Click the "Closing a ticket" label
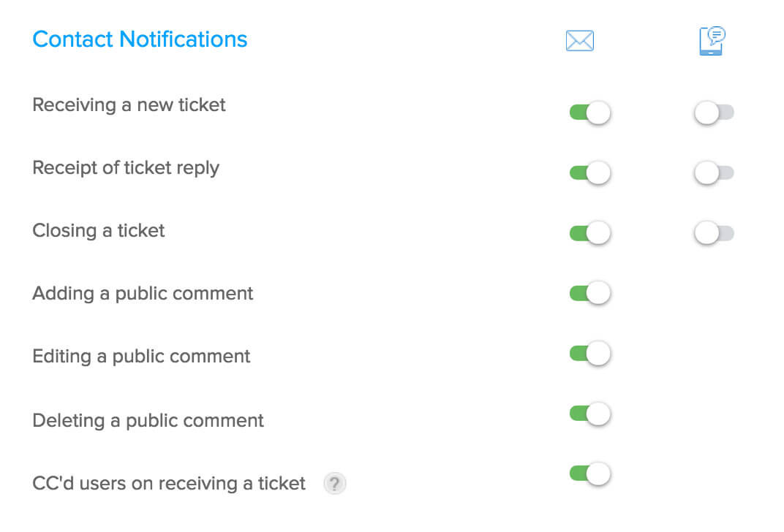784x532 pixels. [x=99, y=231]
